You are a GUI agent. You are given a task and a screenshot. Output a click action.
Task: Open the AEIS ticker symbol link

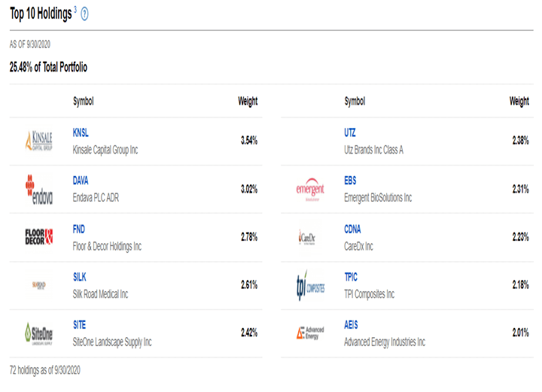point(352,325)
